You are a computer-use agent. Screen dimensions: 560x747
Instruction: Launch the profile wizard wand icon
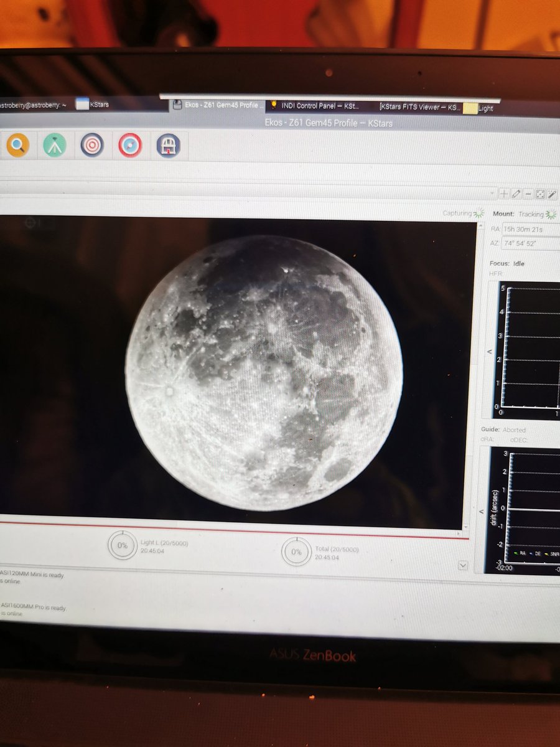(x=551, y=194)
